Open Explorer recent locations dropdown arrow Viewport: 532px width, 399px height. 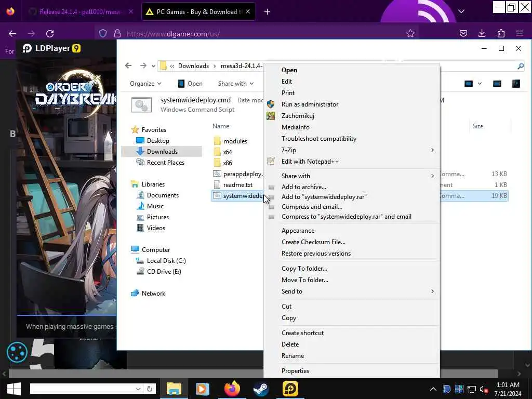[153, 66]
